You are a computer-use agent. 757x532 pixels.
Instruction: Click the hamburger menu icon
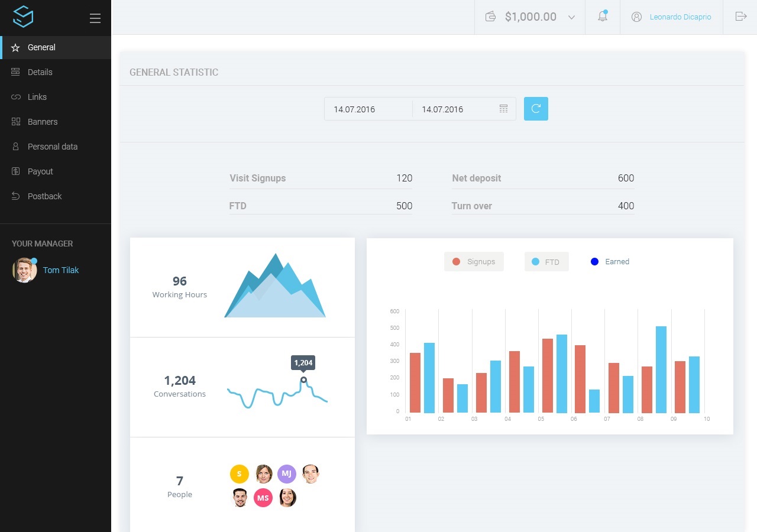coord(95,18)
